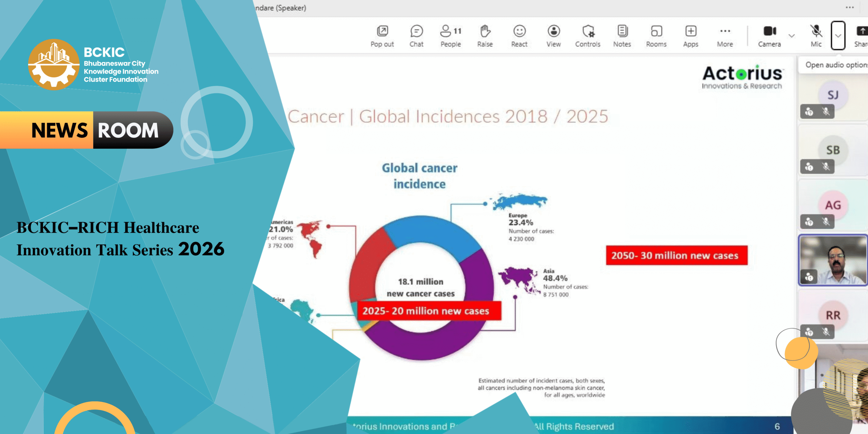Screen dimensions: 868x434
Task: Click the status badge icon on RR's tile
Action: (x=809, y=332)
